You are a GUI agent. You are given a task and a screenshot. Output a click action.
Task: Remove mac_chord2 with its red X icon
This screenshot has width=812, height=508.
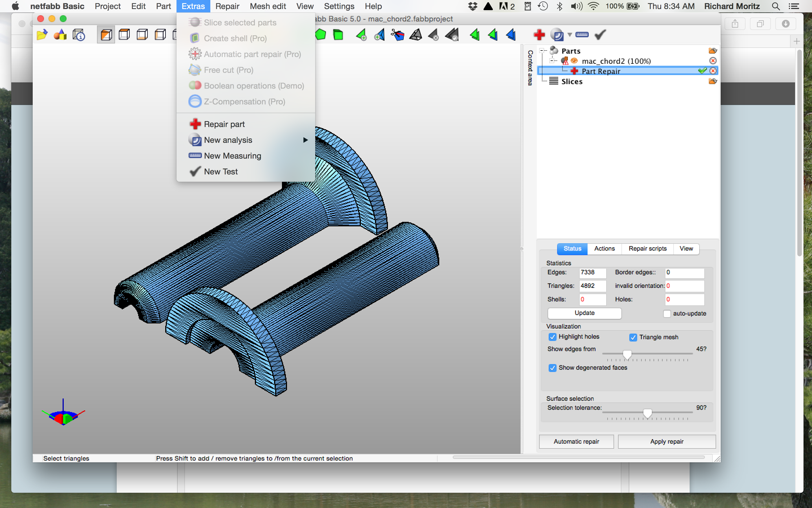point(713,61)
